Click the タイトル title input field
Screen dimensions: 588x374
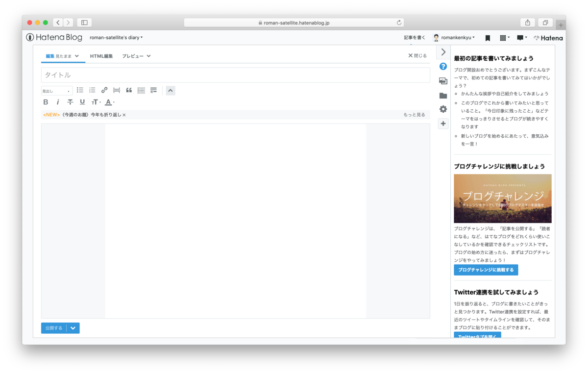(236, 75)
